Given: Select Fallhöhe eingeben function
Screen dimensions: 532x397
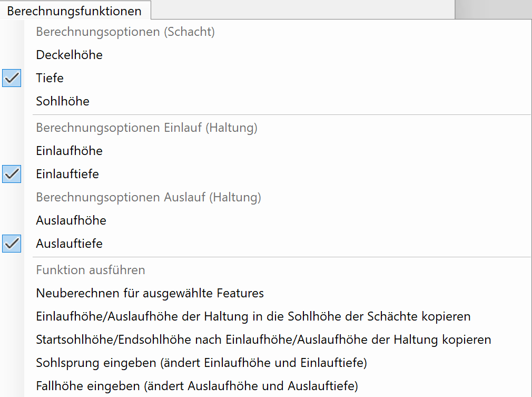Looking at the screenshot, I should click(197, 386).
